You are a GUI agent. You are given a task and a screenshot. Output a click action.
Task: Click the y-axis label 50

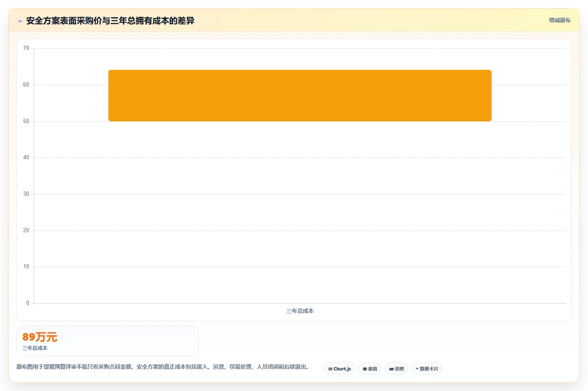click(26, 121)
